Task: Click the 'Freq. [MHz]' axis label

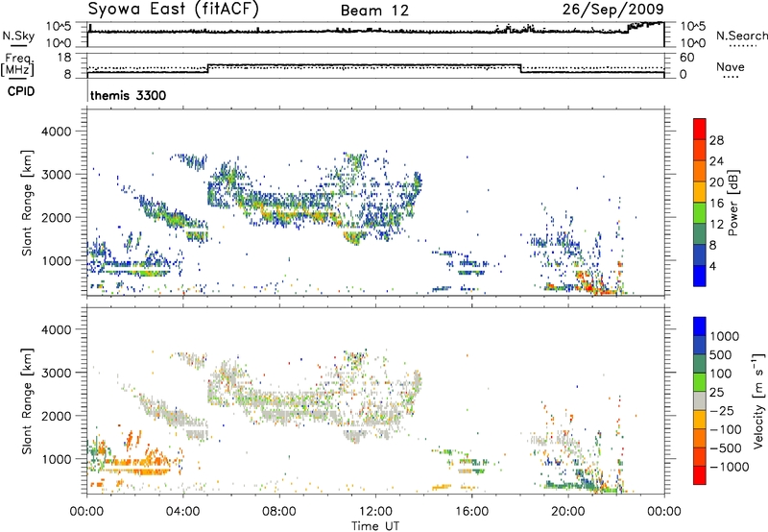Action: pyautogui.click(x=18, y=64)
